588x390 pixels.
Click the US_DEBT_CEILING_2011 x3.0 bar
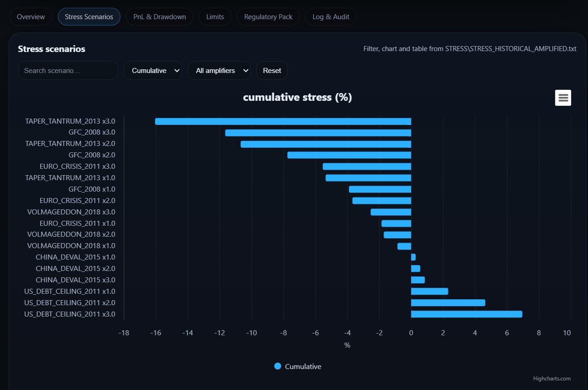[466, 314]
